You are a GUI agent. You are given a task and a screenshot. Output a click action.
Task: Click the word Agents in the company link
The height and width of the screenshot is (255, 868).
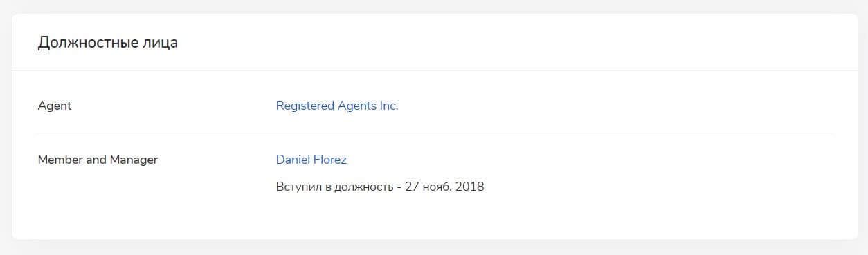pyautogui.click(x=356, y=106)
